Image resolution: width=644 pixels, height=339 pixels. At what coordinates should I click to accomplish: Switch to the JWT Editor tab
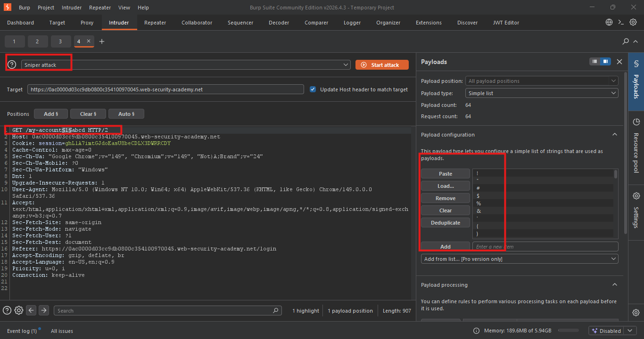[506, 23]
